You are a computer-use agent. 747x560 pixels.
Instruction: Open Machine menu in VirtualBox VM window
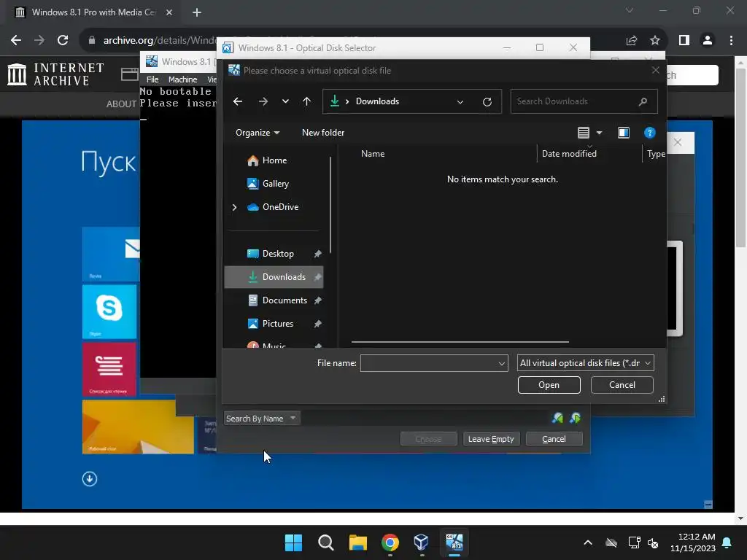(182, 79)
